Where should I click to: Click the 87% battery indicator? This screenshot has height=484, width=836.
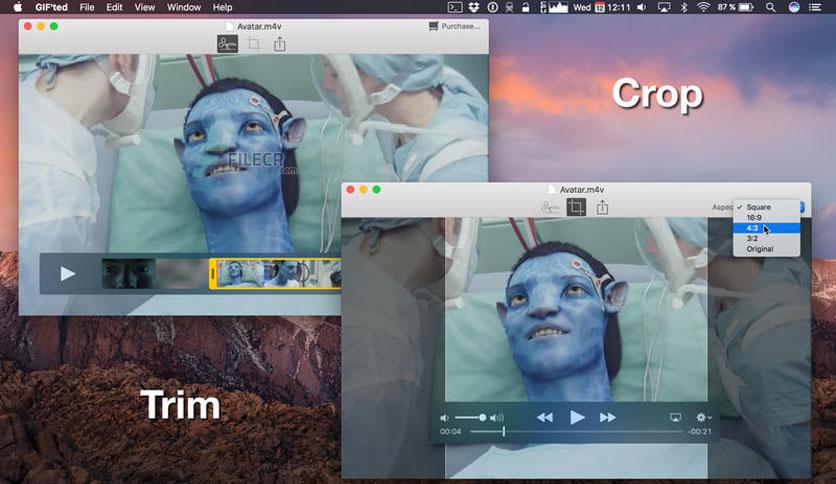click(735, 7)
